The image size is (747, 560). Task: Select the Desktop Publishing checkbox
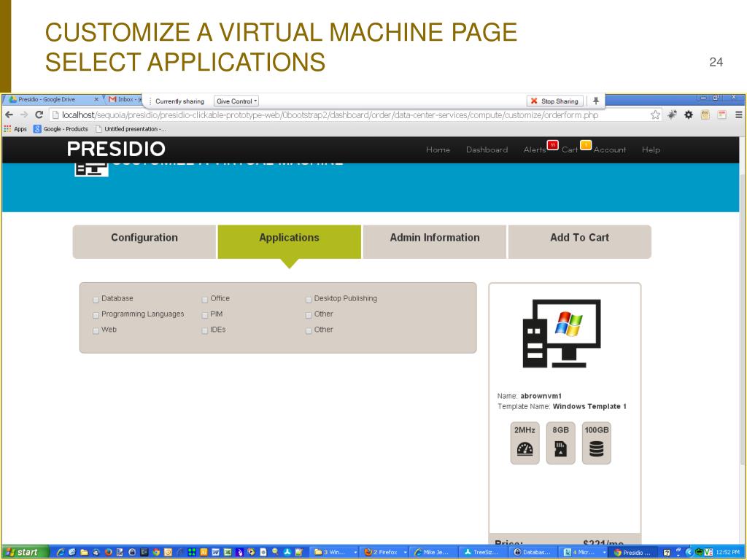309,300
